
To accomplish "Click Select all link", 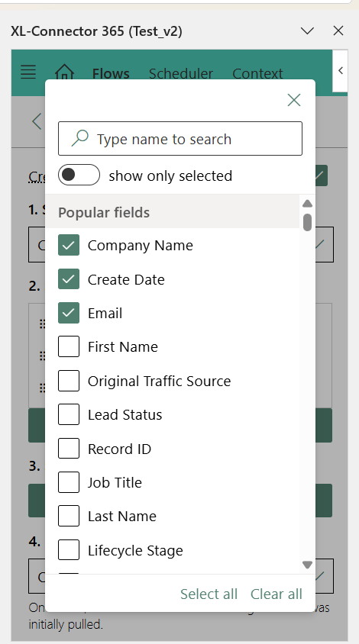I will click(209, 594).
